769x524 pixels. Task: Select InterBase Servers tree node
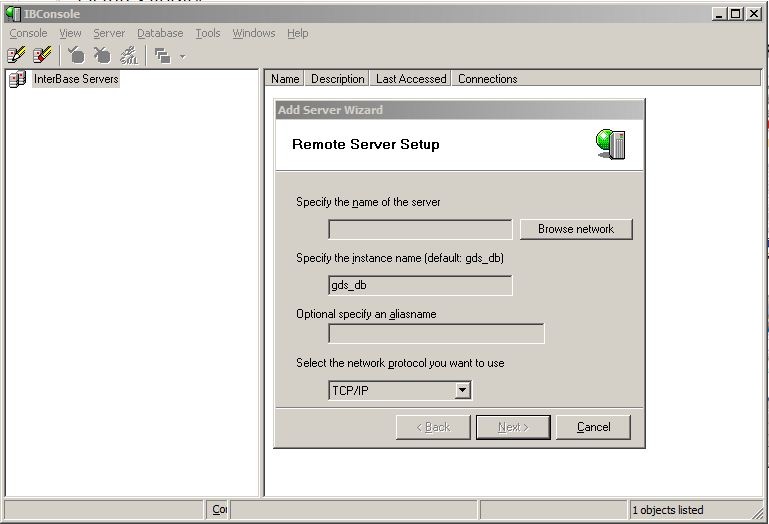pyautogui.click(x=76, y=79)
